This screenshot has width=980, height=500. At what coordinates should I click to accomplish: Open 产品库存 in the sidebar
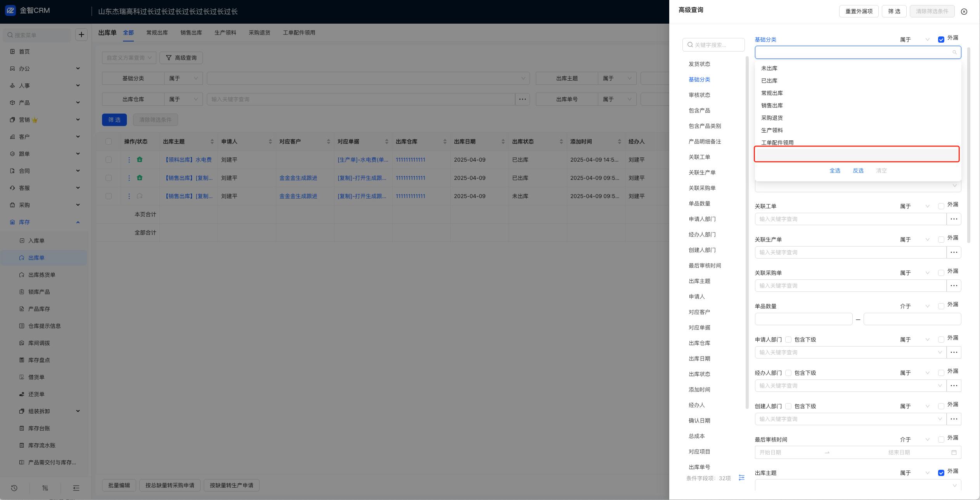(x=39, y=309)
